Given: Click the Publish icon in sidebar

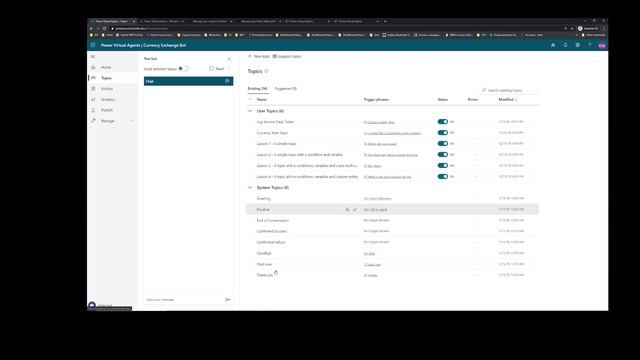Looking at the screenshot, I should tap(93, 110).
